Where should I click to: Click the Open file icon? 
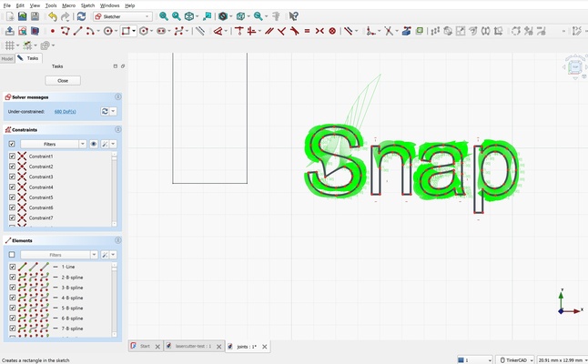[23, 16]
